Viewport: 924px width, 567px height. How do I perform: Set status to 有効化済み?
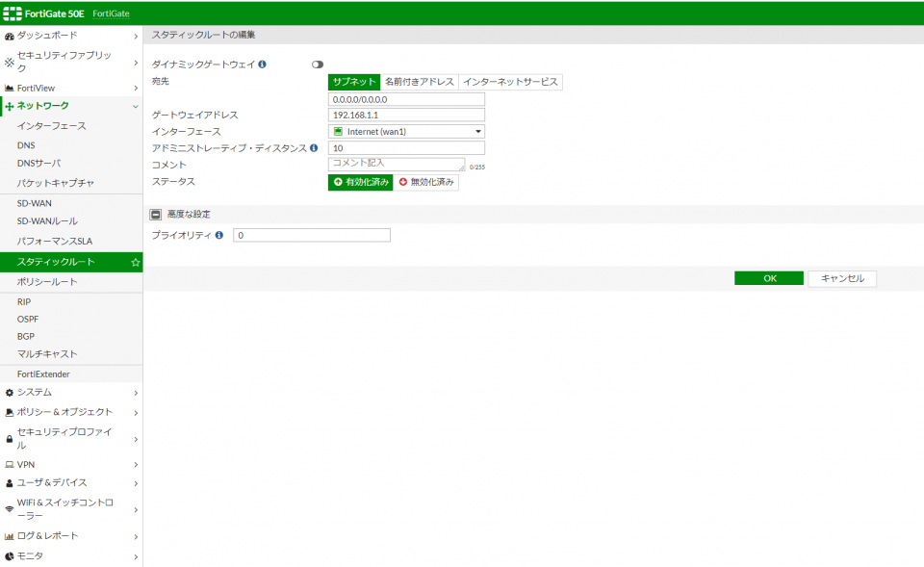coord(361,182)
